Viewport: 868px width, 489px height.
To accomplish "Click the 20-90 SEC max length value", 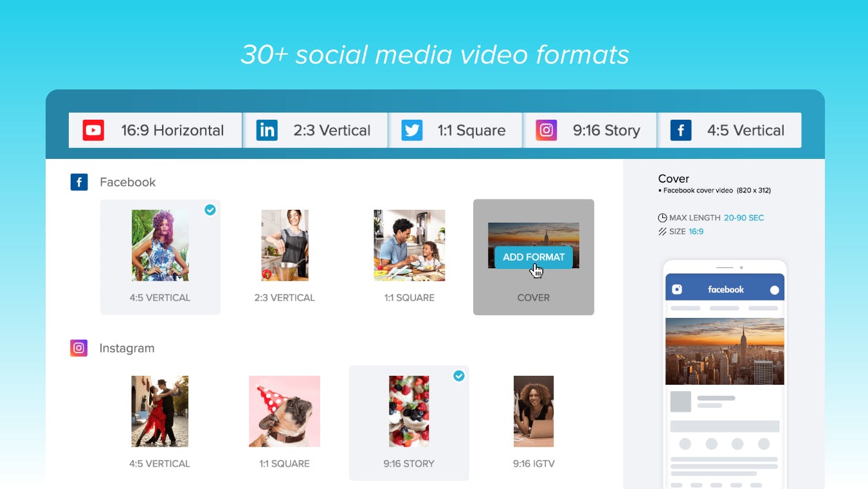I will (744, 218).
